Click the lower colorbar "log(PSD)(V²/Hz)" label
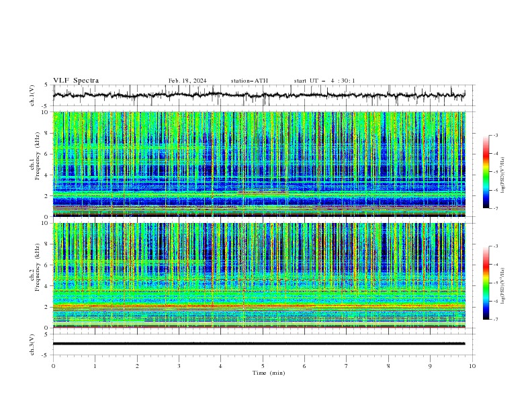 (502, 286)
